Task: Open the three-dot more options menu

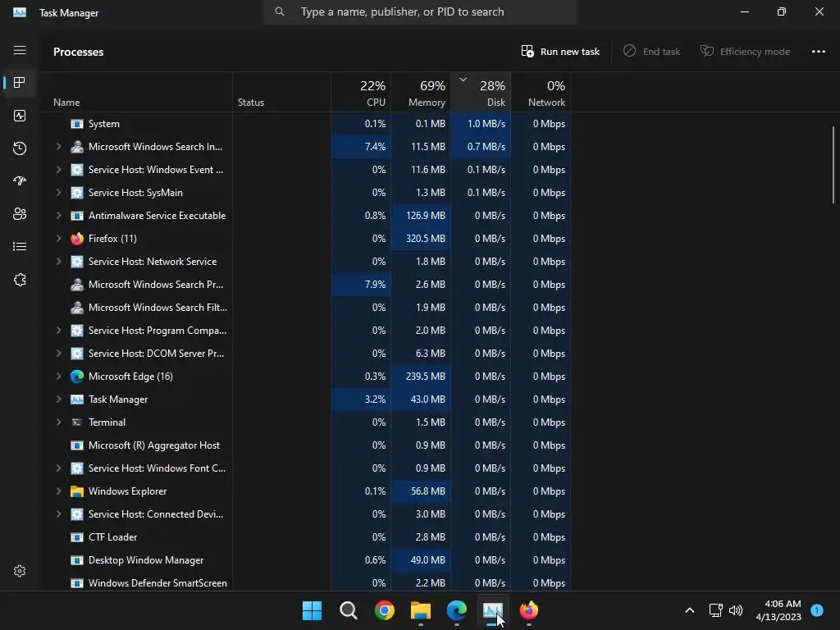Action: [818, 52]
